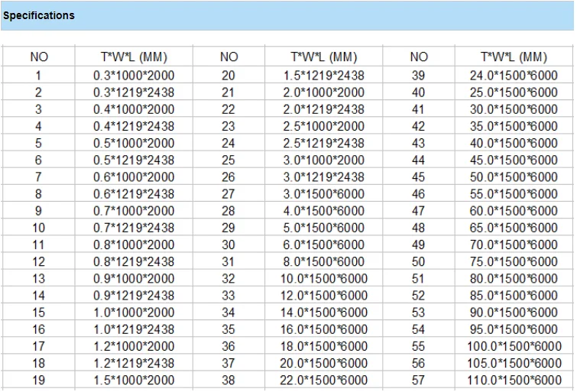The height and width of the screenshot is (392, 577).
Task: Click the 0.4*1219*2438 cell
Action: coord(134,126)
